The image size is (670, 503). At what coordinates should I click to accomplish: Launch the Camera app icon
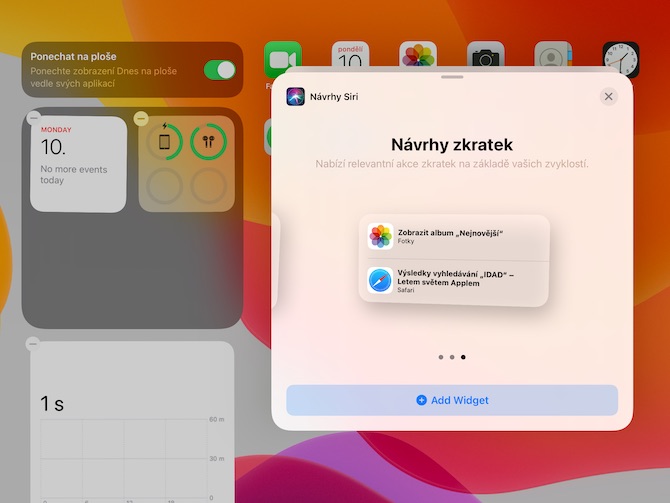486,55
